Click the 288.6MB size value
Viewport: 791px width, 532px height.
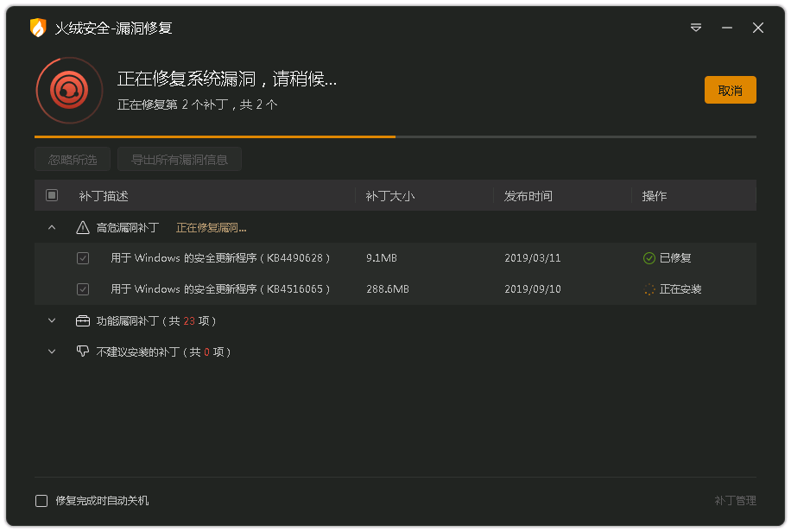click(388, 289)
